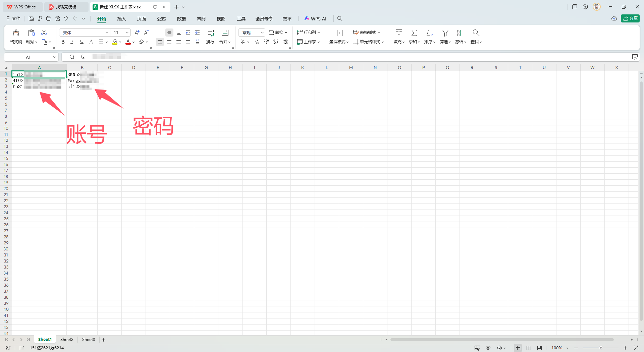Click the Conditional Formatting (条件格式) icon
The width and height of the screenshot is (644, 352).
(339, 33)
